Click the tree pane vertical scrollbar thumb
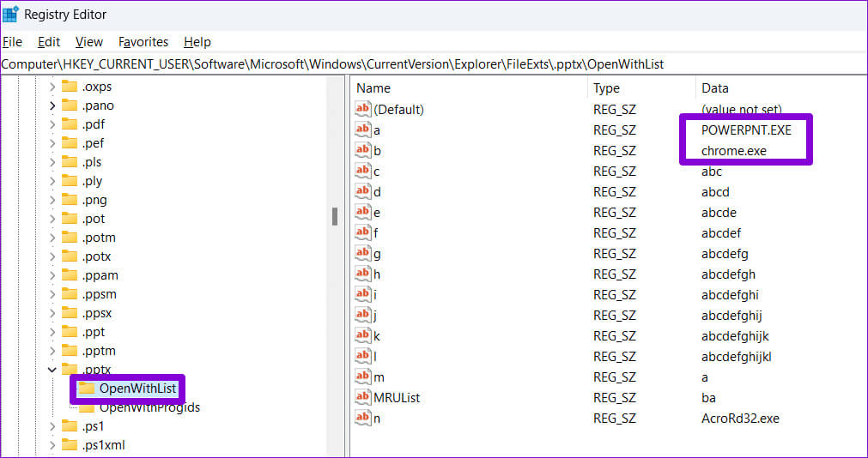Viewport: 868px width, 458px height. coord(335,216)
